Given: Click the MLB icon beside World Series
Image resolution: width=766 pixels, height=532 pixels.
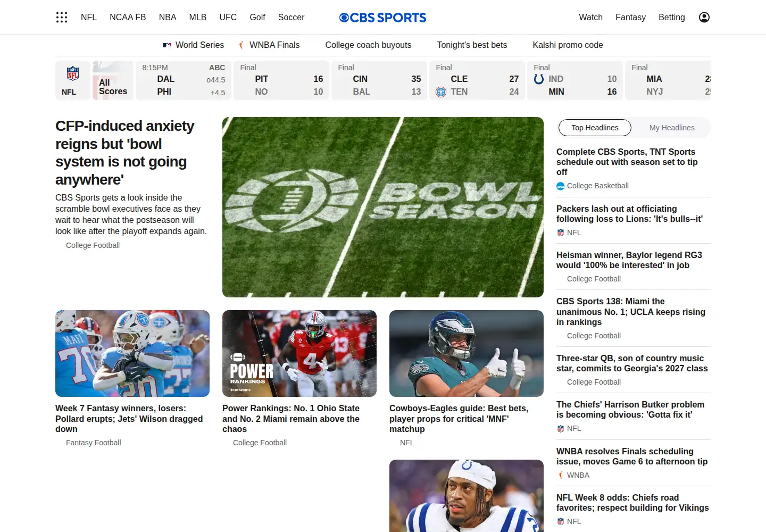Looking at the screenshot, I should tap(167, 45).
